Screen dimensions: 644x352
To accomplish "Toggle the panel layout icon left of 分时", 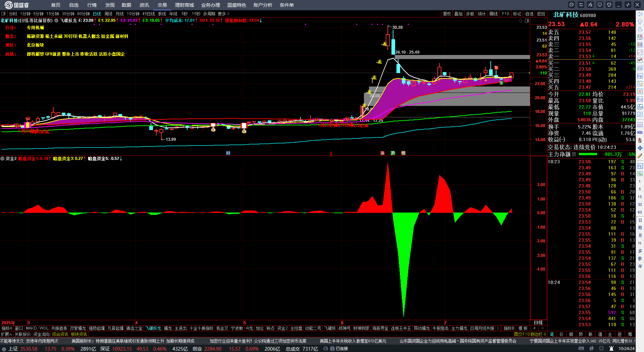I will point(3,14).
